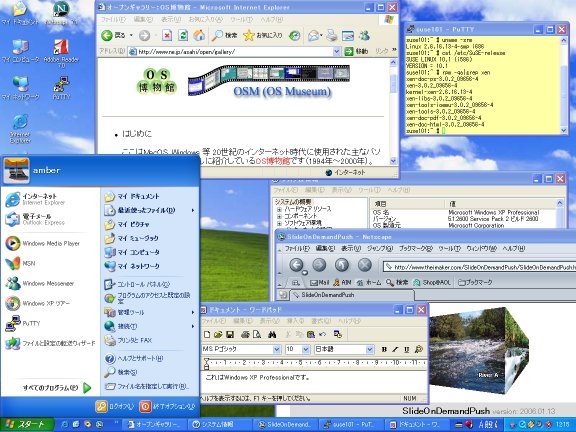Click the Internet Explorer address bar field

click(x=234, y=52)
